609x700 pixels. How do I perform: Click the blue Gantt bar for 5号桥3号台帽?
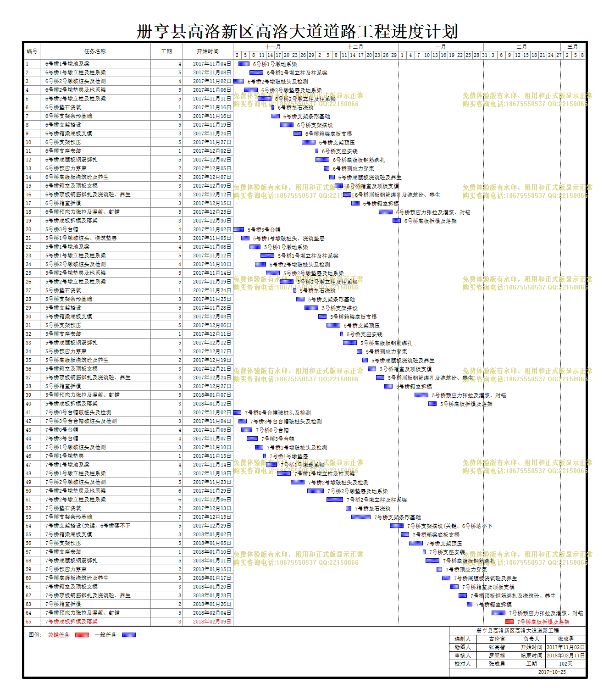[238, 229]
